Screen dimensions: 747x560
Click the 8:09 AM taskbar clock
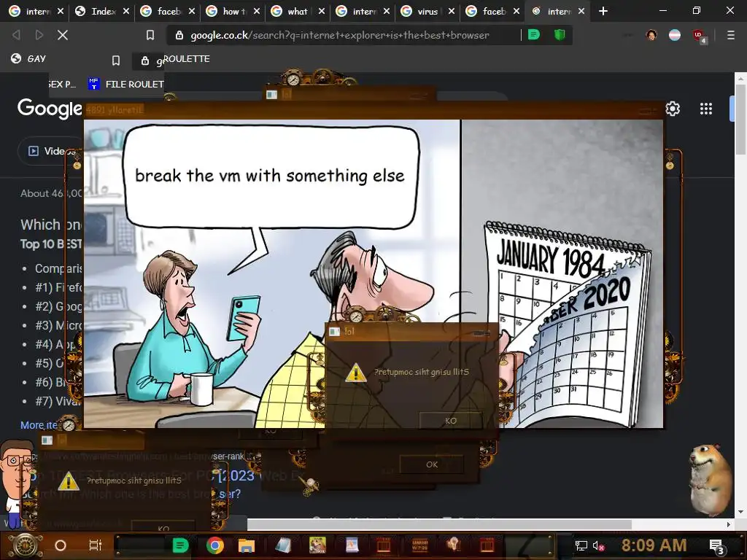coord(654,545)
